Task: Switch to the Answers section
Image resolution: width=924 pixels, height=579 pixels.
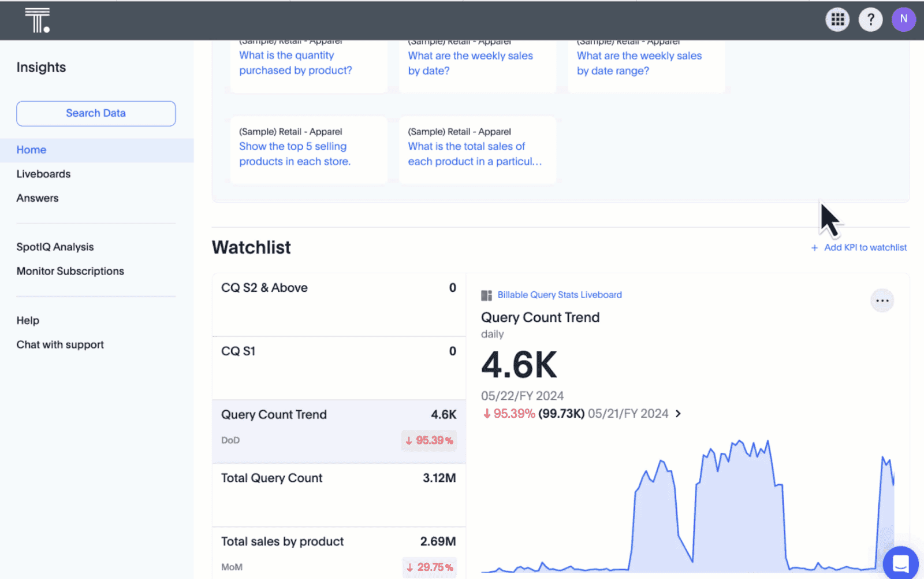Action: [37, 198]
